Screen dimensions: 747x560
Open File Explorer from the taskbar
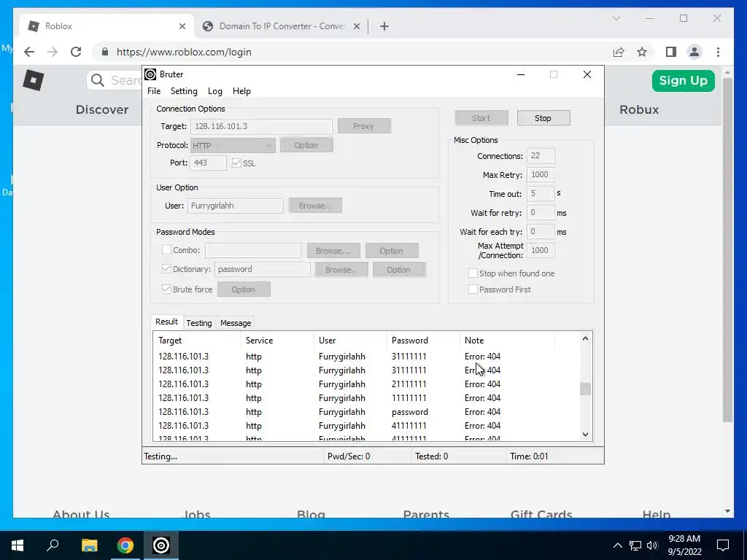[89, 545]
